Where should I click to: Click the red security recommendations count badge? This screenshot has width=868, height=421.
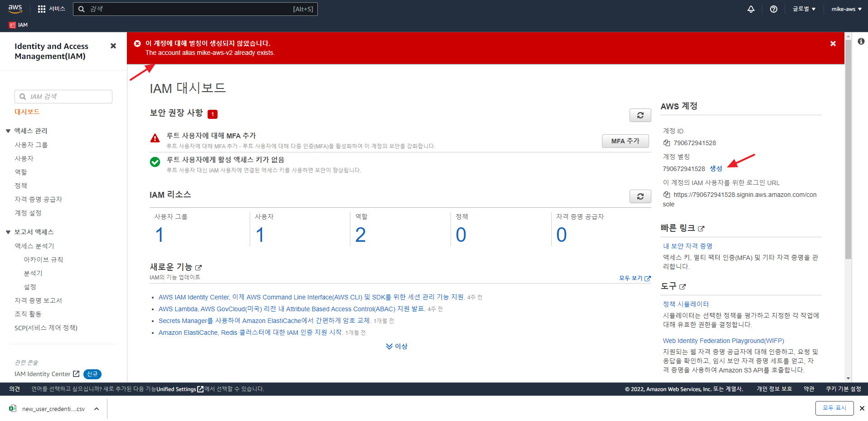click(x=213, y=114)
